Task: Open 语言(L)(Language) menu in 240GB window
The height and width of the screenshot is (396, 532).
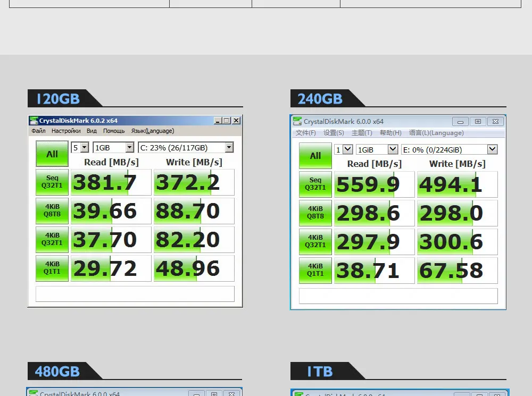Action: (436, 133)
